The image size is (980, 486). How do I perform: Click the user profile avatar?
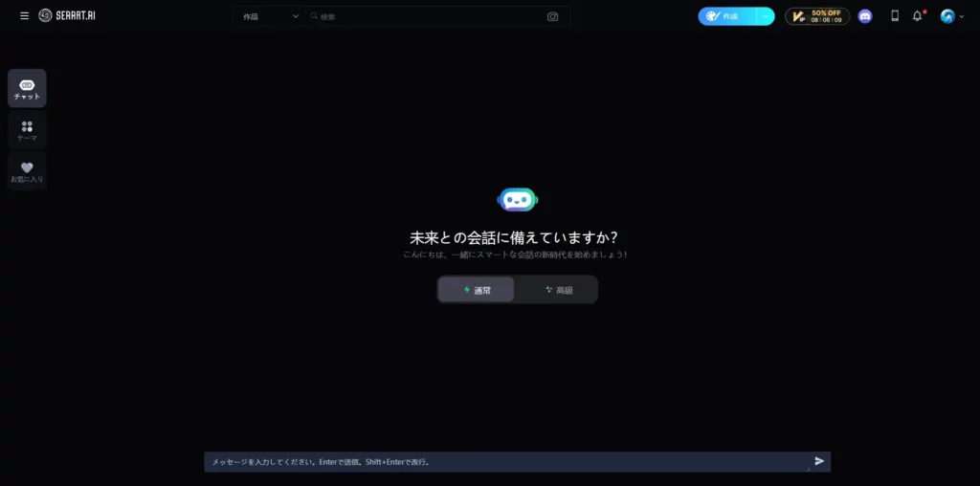coord(947,16)
